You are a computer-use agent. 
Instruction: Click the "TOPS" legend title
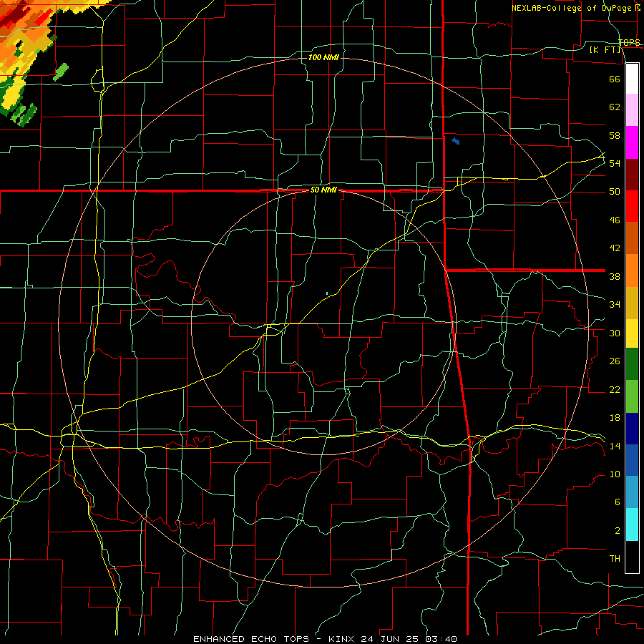coord(629,42)
